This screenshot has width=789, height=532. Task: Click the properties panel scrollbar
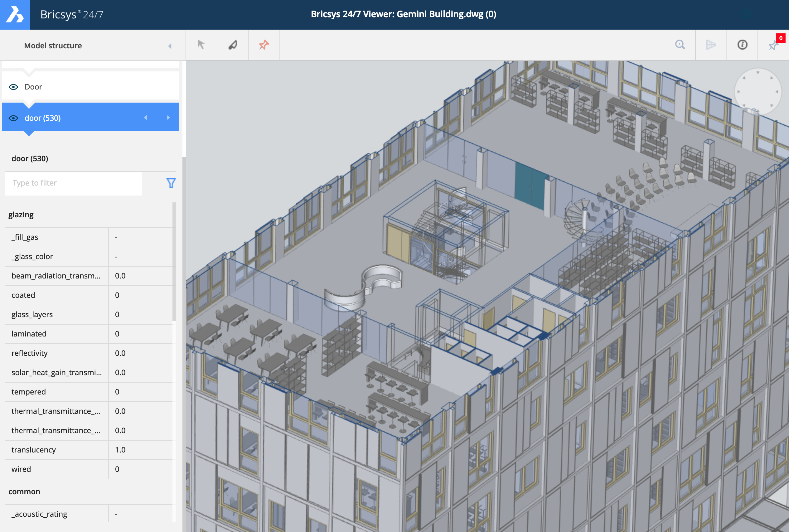point(174,261)
